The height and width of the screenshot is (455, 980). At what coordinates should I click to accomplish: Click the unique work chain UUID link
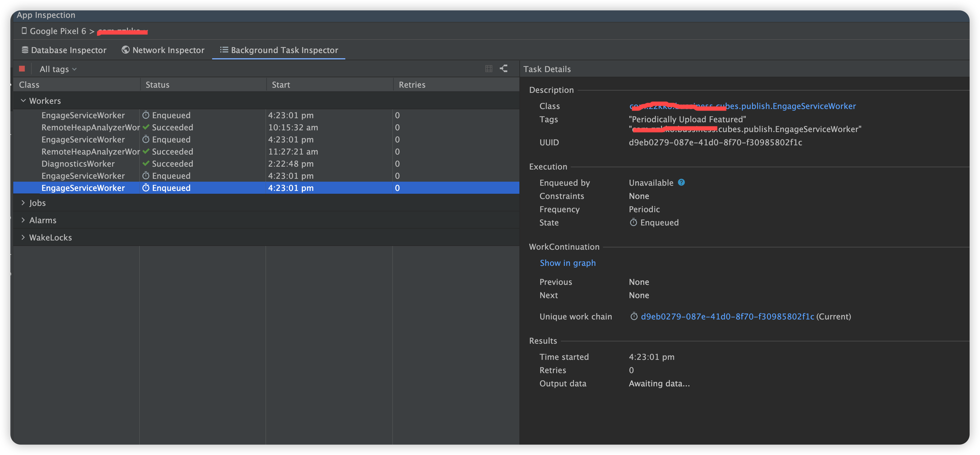[727, 317]
